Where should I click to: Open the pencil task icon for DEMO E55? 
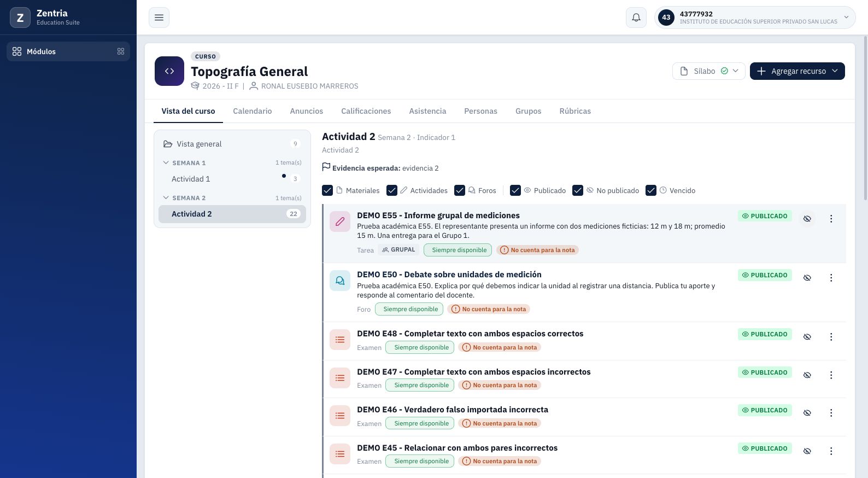coord(340,221)
